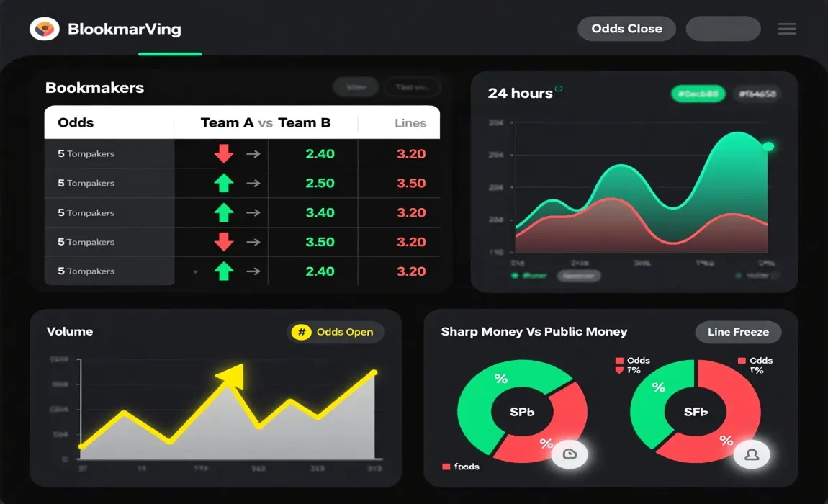The height and width of the screenshot is (504, 828).
Task: Toggle the green-dot legend under 24 hours chart
Action: [529, 276]
